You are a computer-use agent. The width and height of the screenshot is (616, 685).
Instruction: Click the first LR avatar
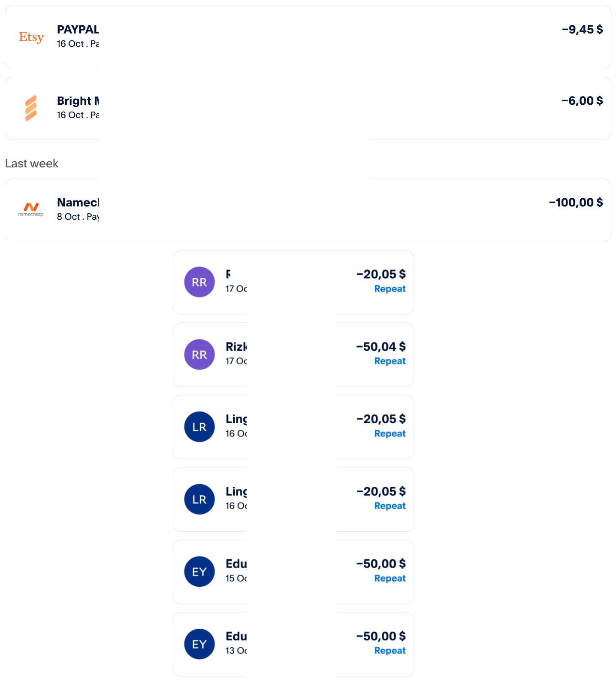pyautogui.click(x=199, y=427)
